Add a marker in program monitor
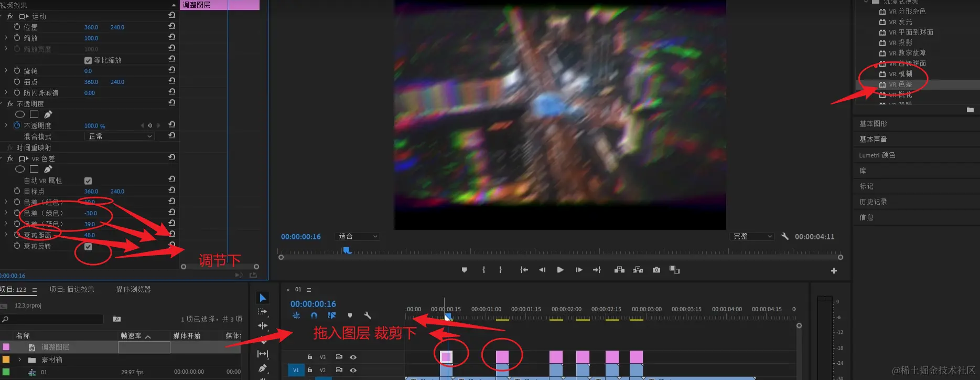The width and height of the screenshot is (980, 380). click(464, 270)
